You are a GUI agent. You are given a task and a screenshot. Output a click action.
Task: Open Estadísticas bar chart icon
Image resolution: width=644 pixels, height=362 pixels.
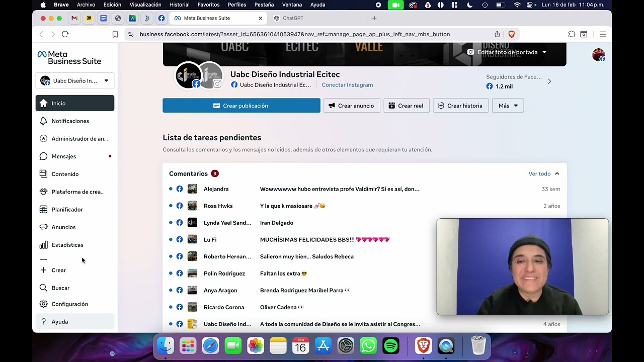(43, 245)
